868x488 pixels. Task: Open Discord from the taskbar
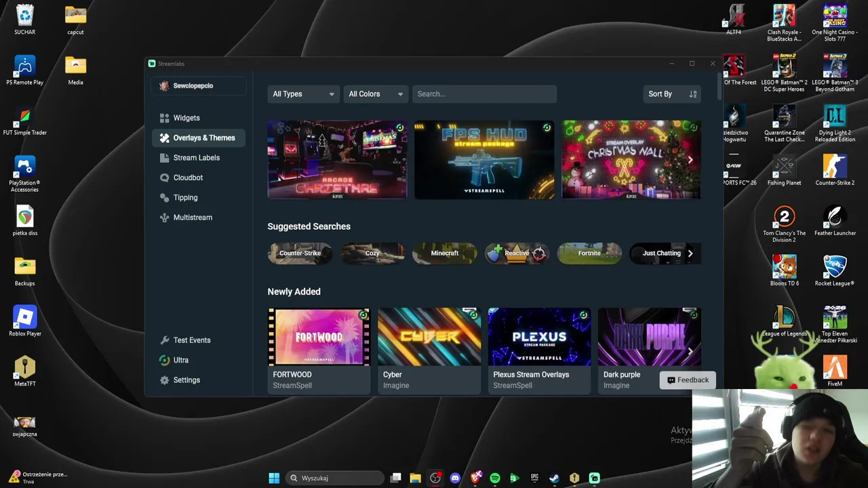click(x=455, y=478)
